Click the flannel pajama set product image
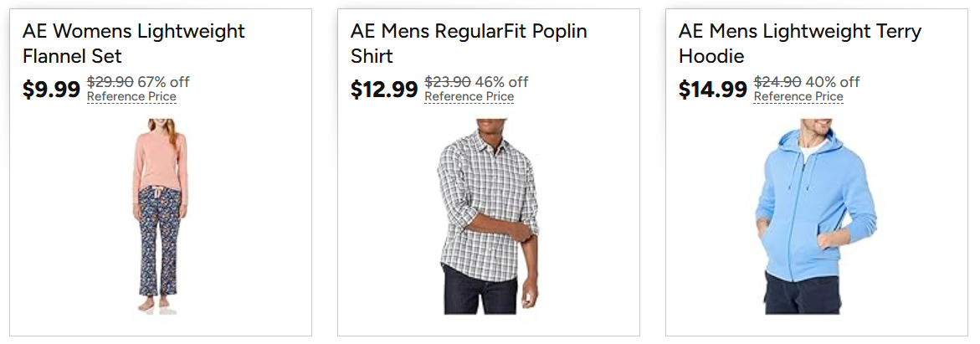 160,216
